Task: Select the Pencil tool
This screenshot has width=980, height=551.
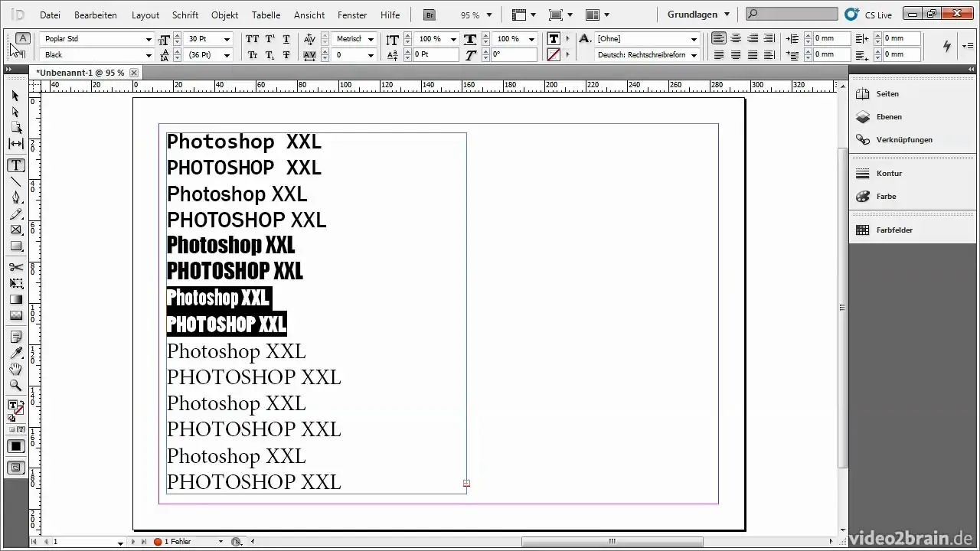Action: tap(15, 214)
